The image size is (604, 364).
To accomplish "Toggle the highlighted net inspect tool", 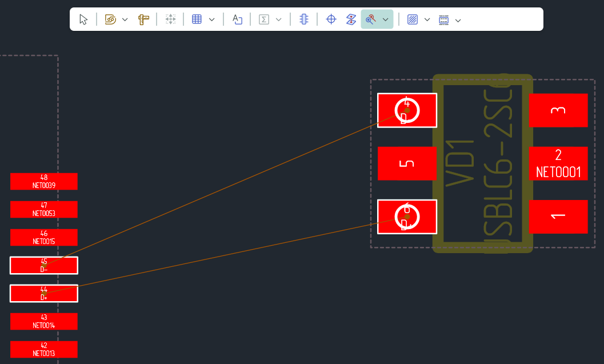I will (x=371, y=19).
